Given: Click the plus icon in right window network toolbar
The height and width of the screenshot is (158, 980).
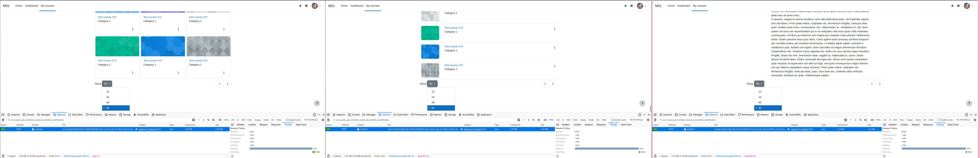Looking at the screenshot, I should 856,120.
